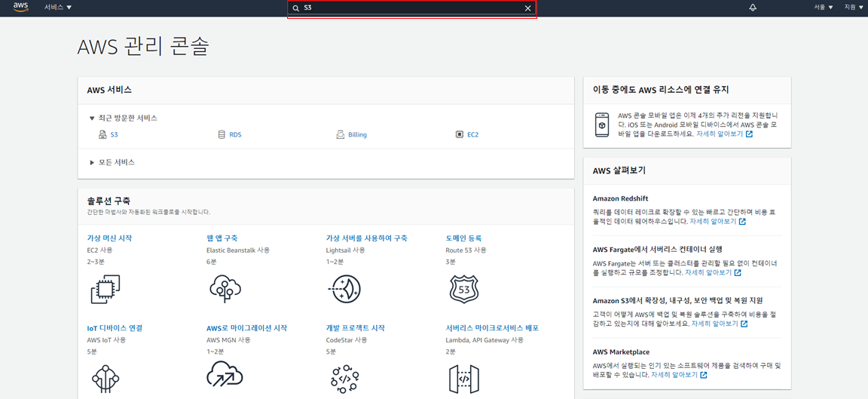Click IoT 디바이스 연결 link
Viewport: 868px width, 399px height.
[115, 328]
